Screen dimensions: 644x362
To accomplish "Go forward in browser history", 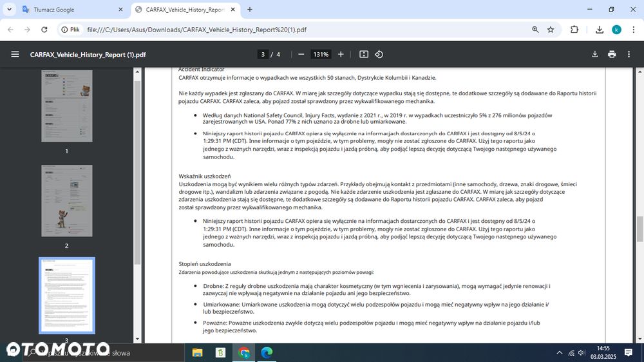I will click(27, 30).
